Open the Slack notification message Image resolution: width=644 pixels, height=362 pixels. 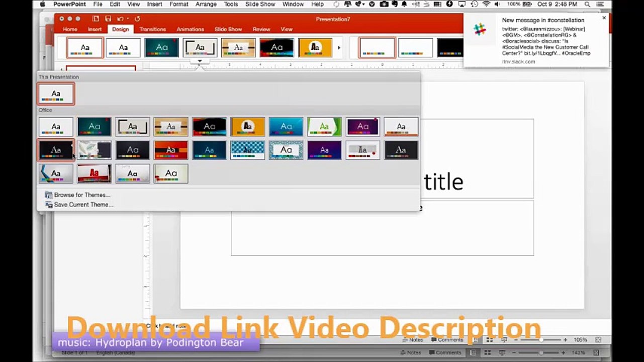(x=536, y=40)
